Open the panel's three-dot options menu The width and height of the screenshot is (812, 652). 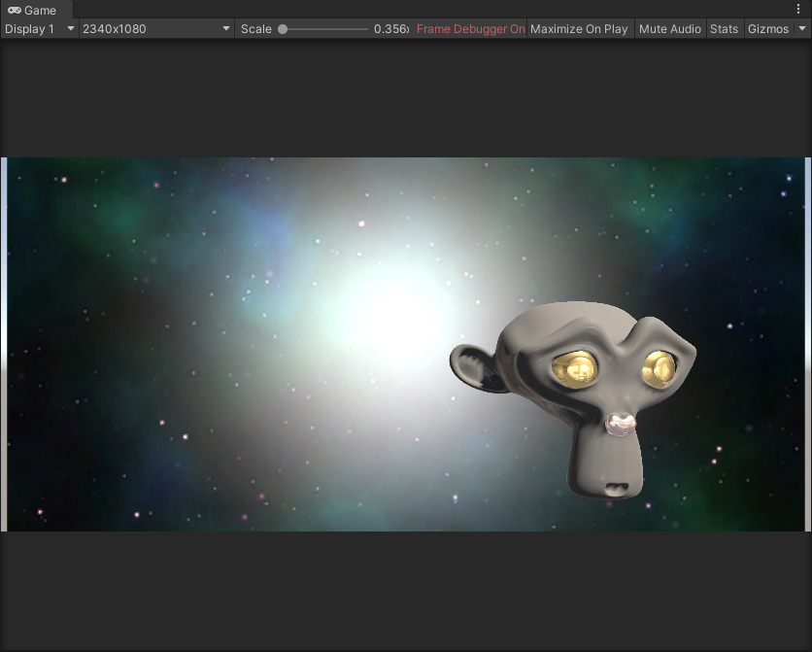click(798, 10)
